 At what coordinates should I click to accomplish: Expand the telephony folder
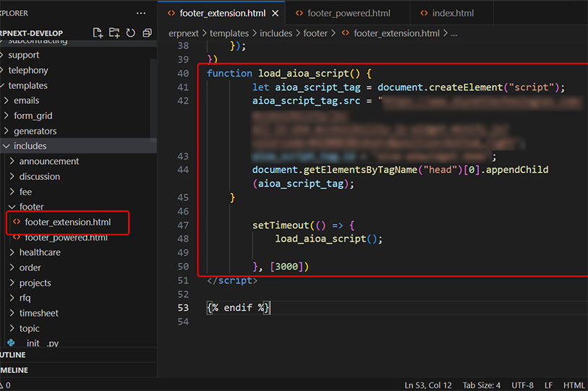pos(28,71)
